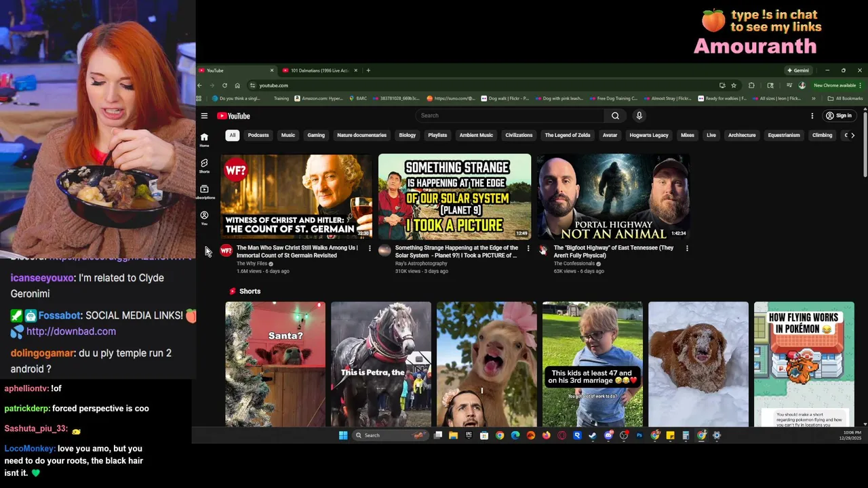
Task: Select The Legend of Zelda chip
Action: [568, 135]
